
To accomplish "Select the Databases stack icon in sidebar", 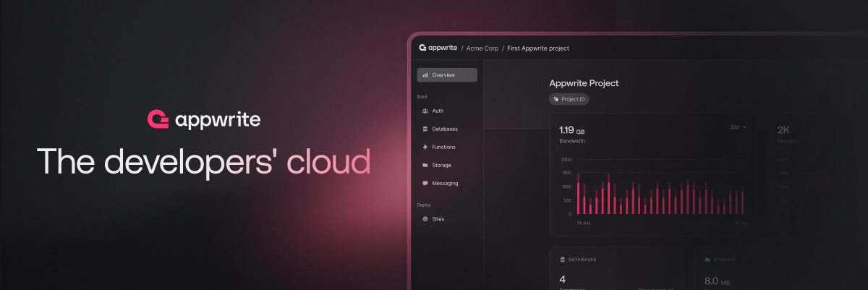I will pos(425,129).
